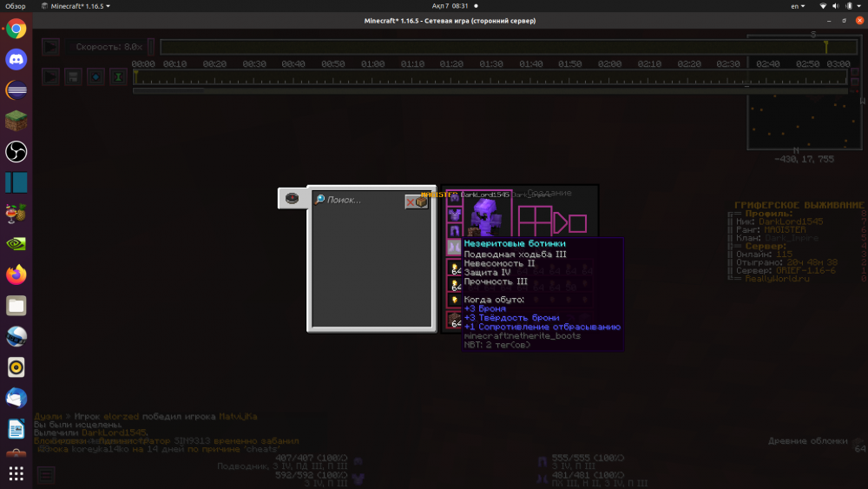
Task: Click the battery power icon in top bar
Action: 849,6
